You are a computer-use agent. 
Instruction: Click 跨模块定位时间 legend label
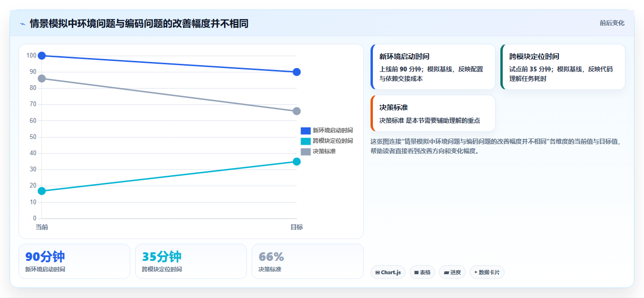(332, 141)
